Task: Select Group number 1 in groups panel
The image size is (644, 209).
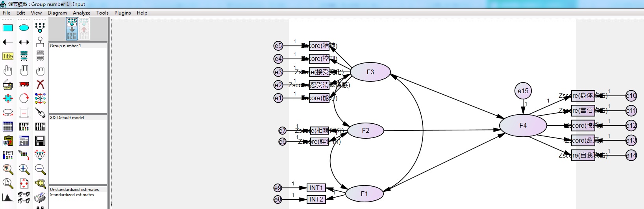Action: pos(66,46)
